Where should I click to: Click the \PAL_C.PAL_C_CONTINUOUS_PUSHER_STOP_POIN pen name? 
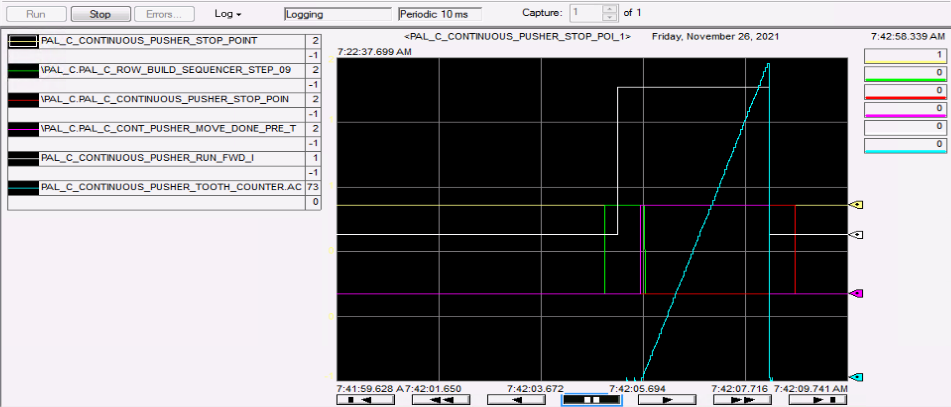point(164,99)
